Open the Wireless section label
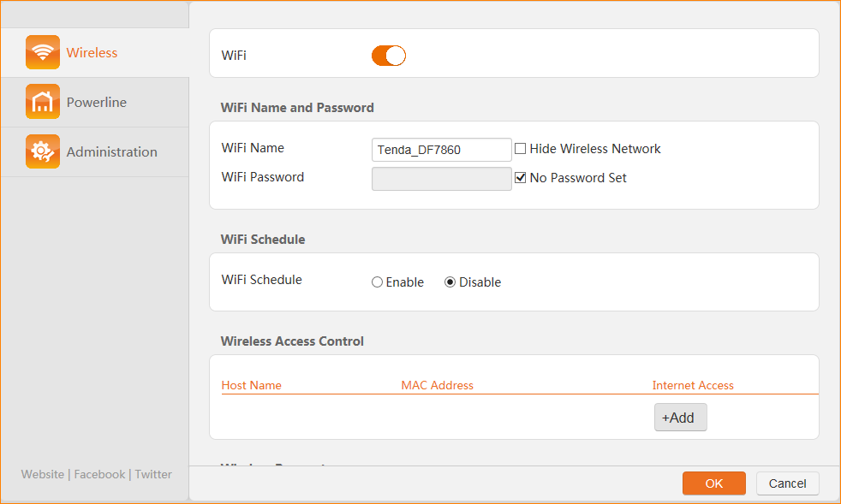 (x=92, y=52)
